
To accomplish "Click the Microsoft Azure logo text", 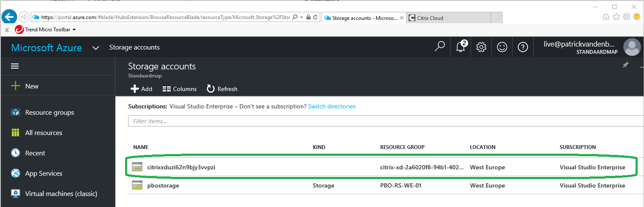I will tap(46, 47).
